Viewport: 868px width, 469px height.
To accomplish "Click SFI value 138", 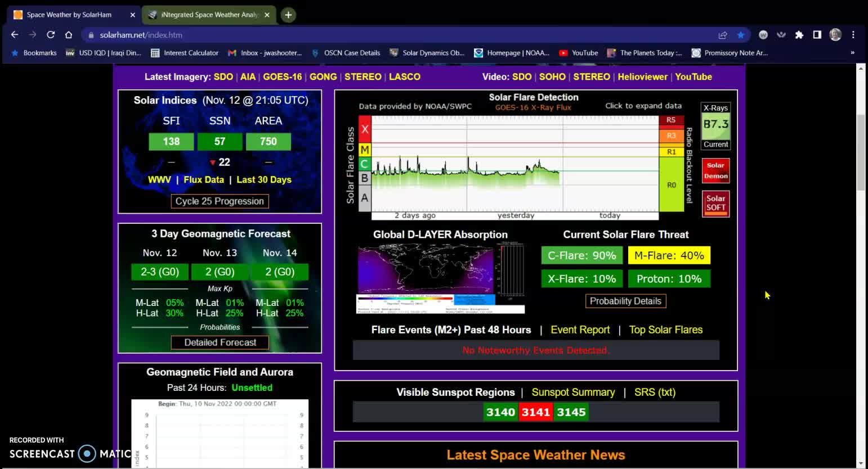I will pyautogui.click(x=171, y=142).
